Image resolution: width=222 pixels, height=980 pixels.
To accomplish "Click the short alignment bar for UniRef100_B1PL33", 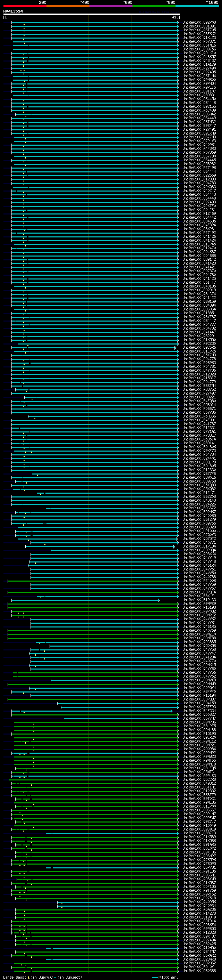I will 85,600.
